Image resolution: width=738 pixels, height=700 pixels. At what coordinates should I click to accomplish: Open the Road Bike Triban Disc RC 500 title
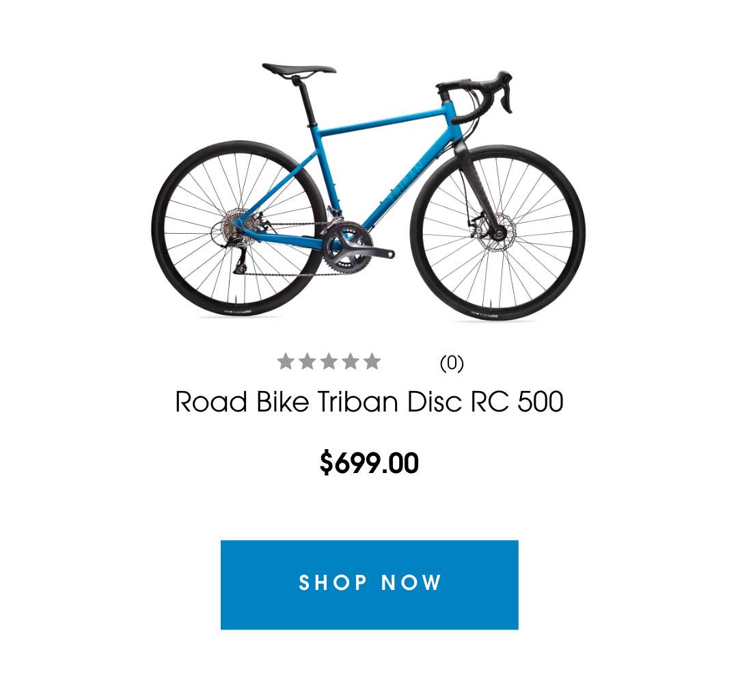pyautogui.click(x=369, y=401)
